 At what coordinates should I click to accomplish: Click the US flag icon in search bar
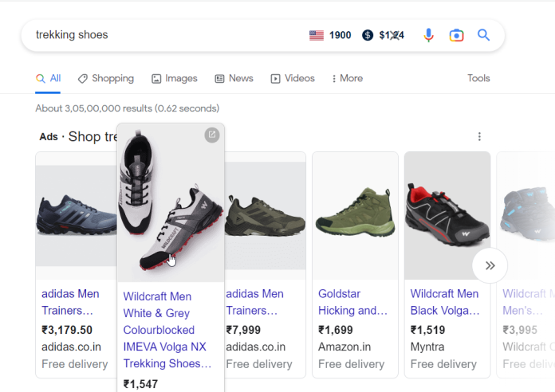(317, 35)
